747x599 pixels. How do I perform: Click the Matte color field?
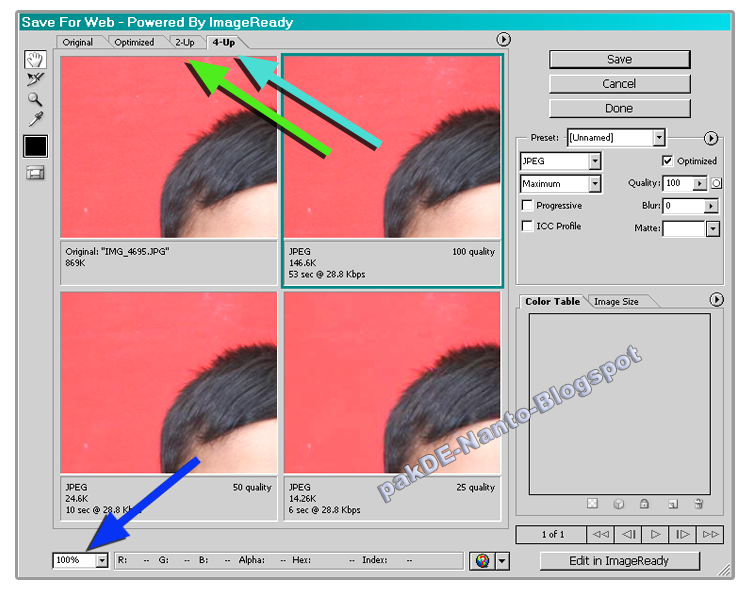click(x=684, y=229)
